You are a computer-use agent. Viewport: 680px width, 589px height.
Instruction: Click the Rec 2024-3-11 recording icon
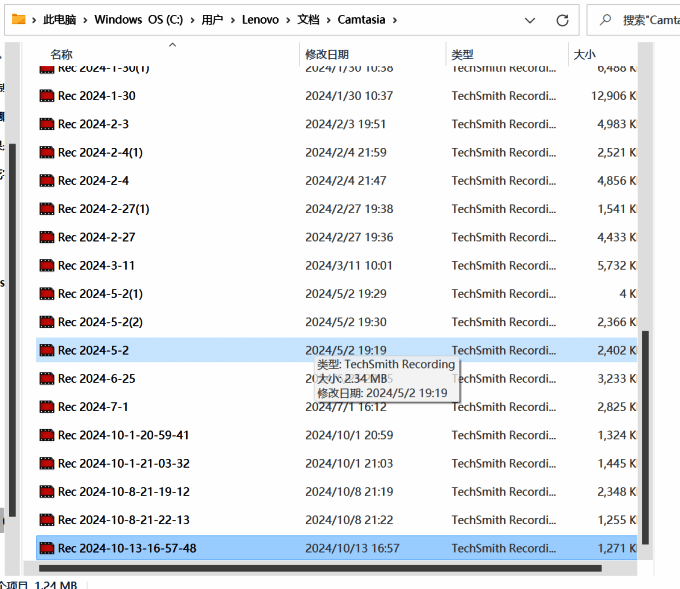click(x=46, y=266)
